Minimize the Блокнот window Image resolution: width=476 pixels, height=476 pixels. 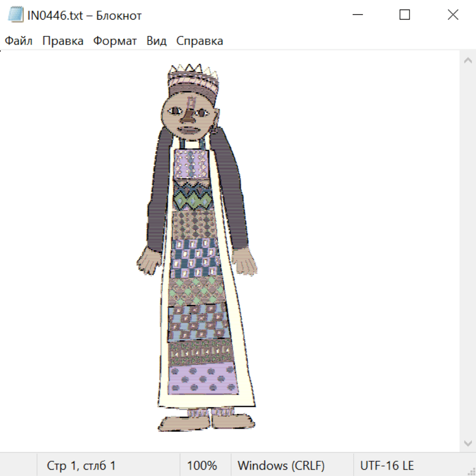(357, 15)
